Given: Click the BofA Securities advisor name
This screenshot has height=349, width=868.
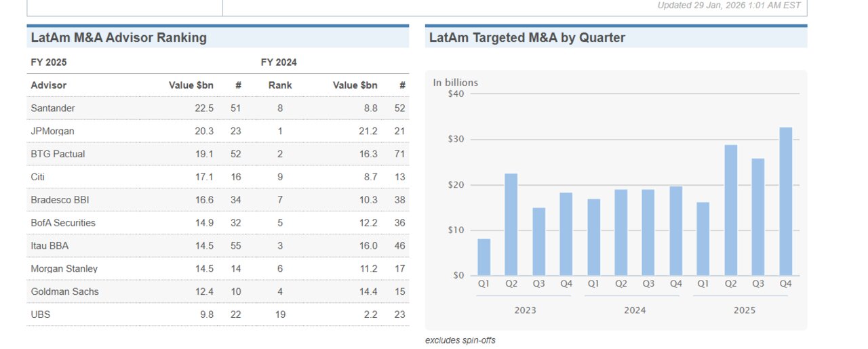Looking at the screenshot, I should click(x=63, y=223).
